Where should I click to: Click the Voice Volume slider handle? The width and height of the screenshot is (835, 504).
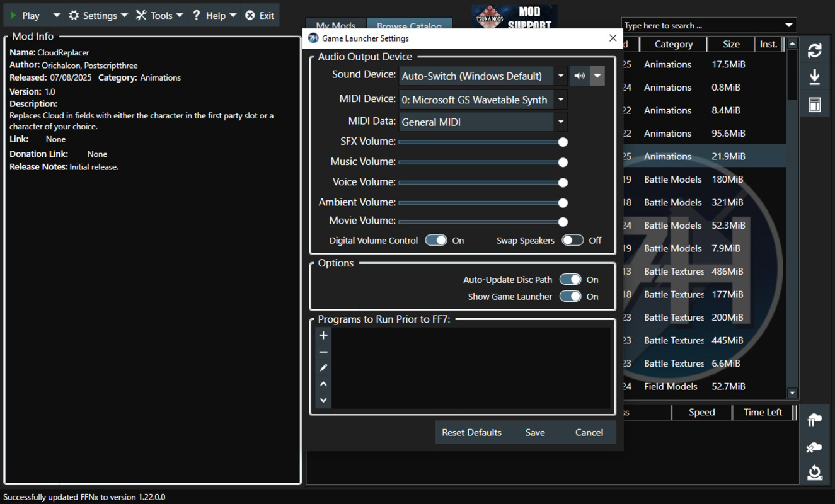tap(563, 183)
